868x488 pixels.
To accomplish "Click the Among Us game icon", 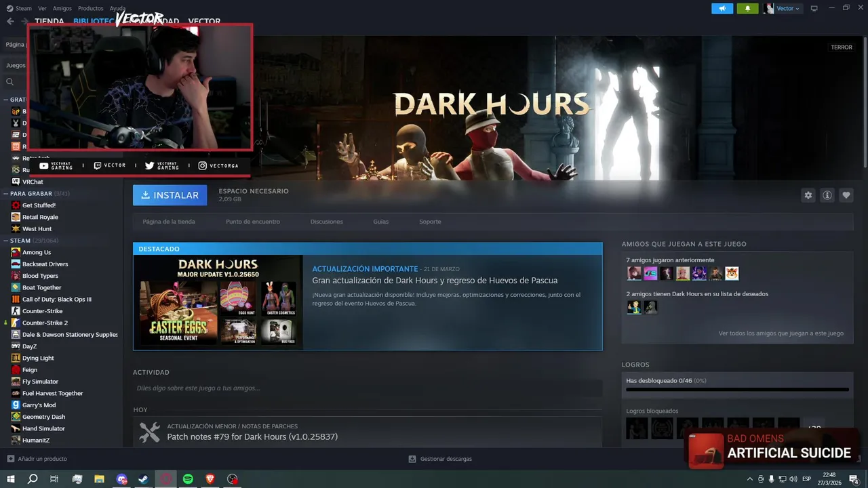I will click(x=16, y=252).
